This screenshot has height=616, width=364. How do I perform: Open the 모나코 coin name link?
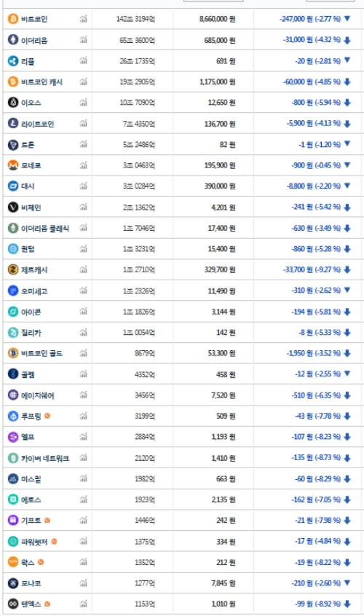coord(31,583)
